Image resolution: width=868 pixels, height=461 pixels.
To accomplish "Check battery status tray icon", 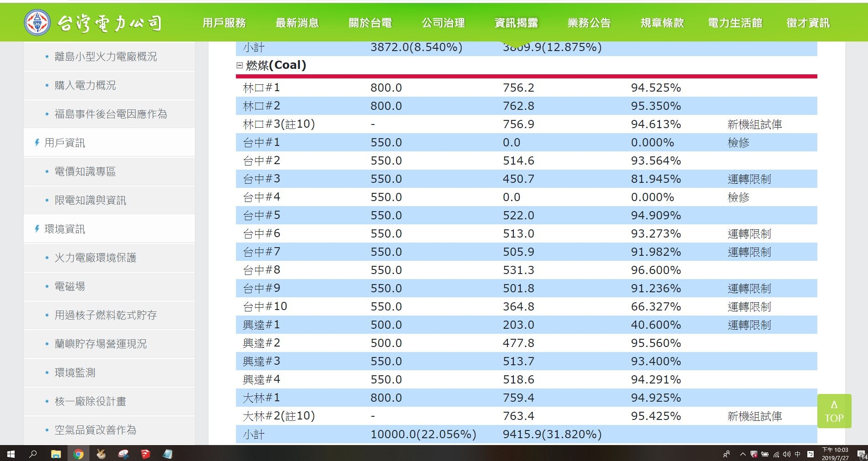I will [x=765, y=454].
